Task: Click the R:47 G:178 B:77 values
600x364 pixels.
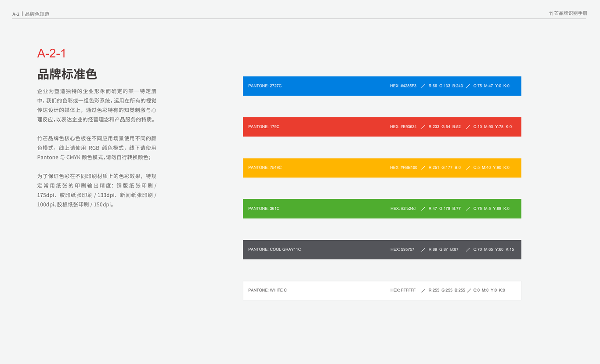Action: 445,209
